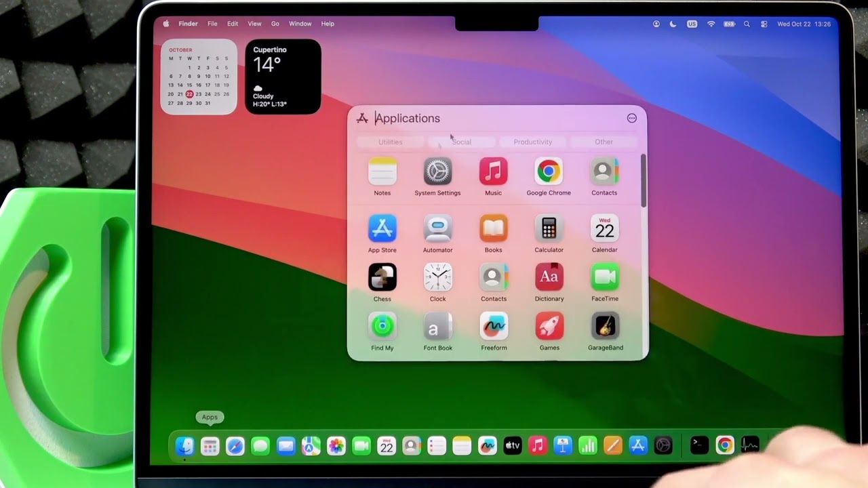Open the Games app
The height and width of the screenshot is (488, 868).
pos(549,327)
